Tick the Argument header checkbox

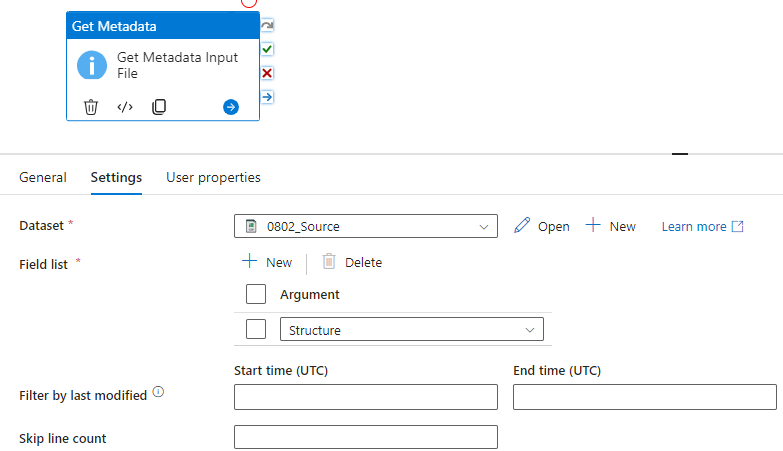256,294
